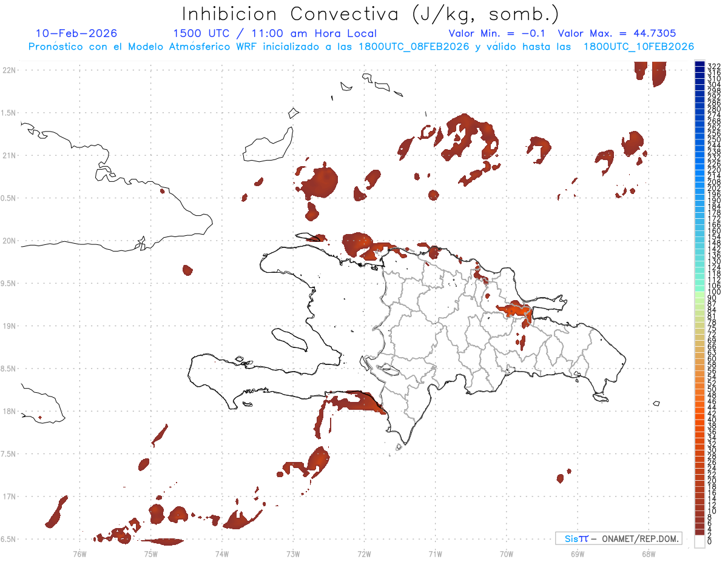The width and height of the screenshot is (728, 562).
Task: Click the '76W' longitude label
Action: tap(79, 553)
